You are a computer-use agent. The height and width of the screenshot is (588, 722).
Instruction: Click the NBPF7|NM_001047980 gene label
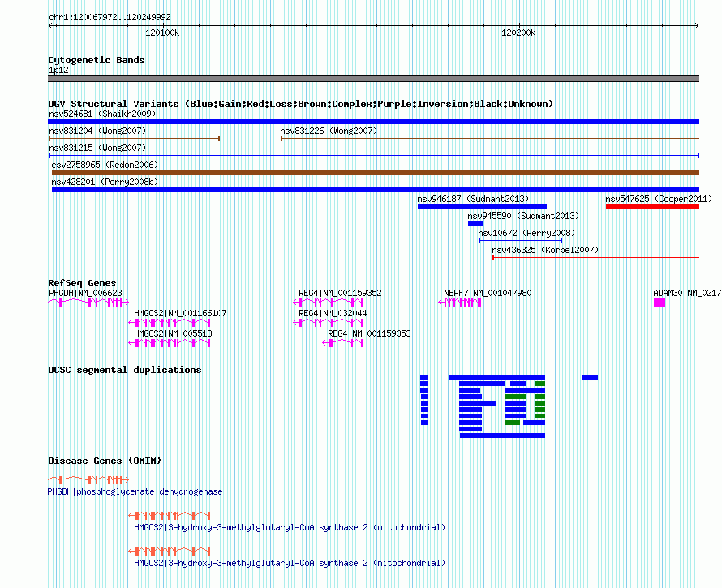coord(488,293)
